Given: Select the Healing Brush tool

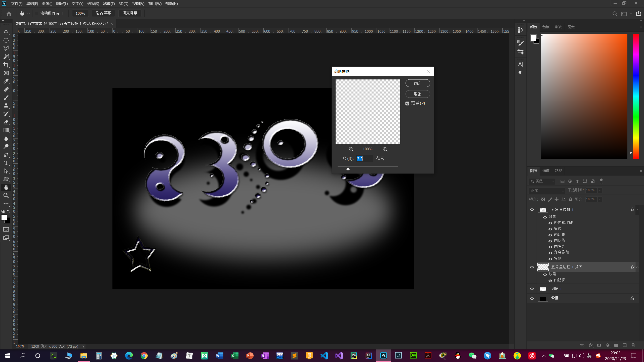Looking at the screenshot, I should point(6,89).
